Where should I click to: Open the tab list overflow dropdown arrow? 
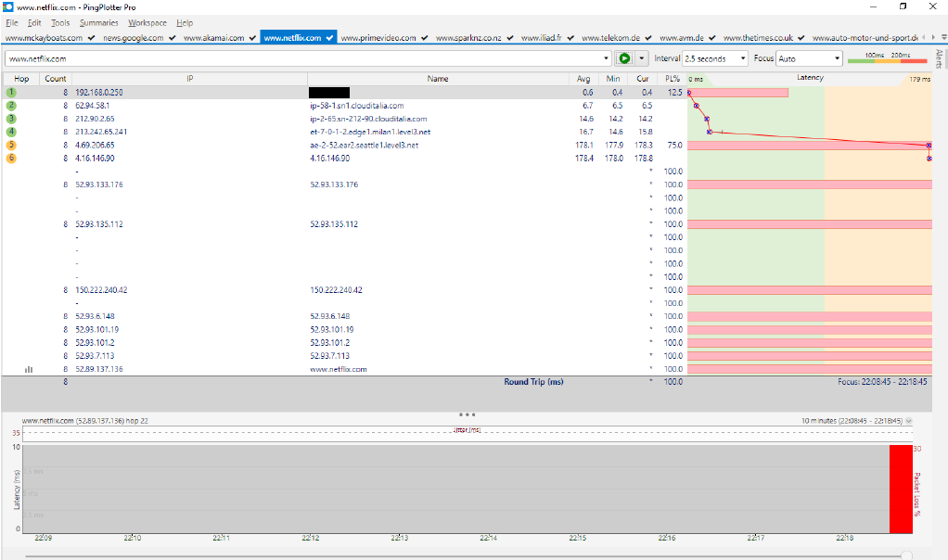[x=943, y=37]
